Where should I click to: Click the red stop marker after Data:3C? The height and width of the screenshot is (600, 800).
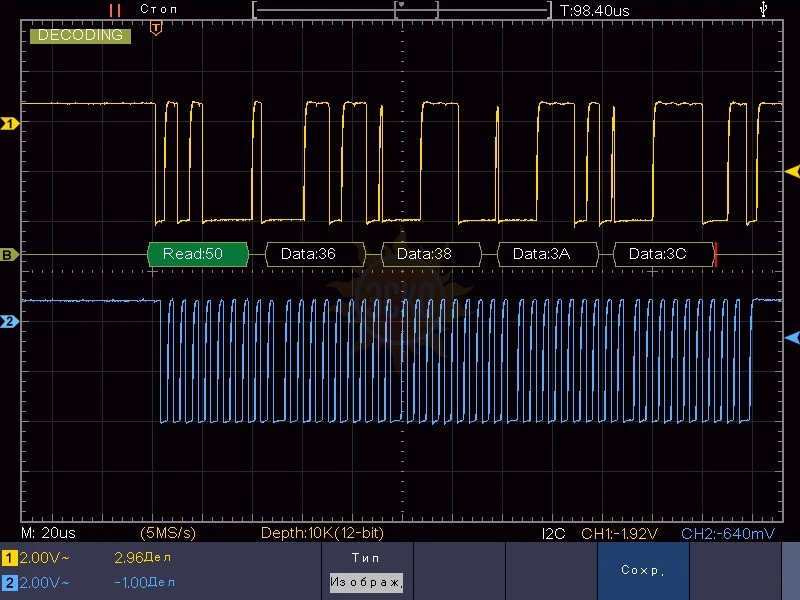[x=716, y=254]
